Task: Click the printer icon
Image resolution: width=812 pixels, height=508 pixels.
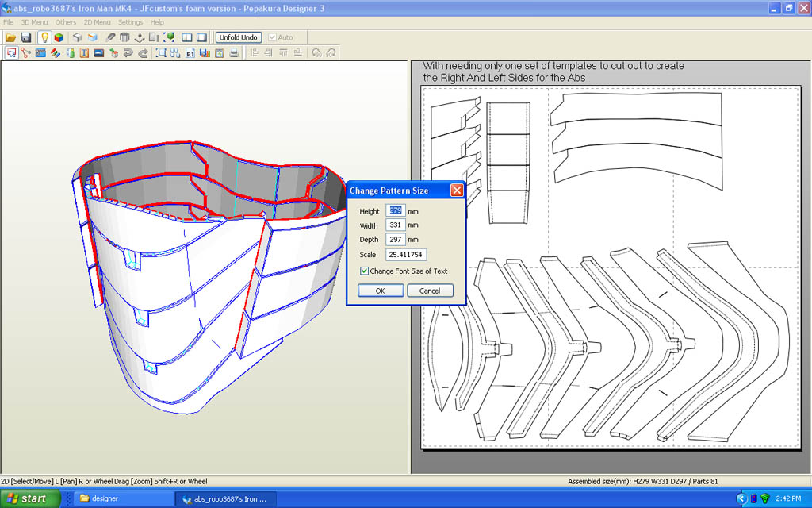Action: (x=234, y=53)
